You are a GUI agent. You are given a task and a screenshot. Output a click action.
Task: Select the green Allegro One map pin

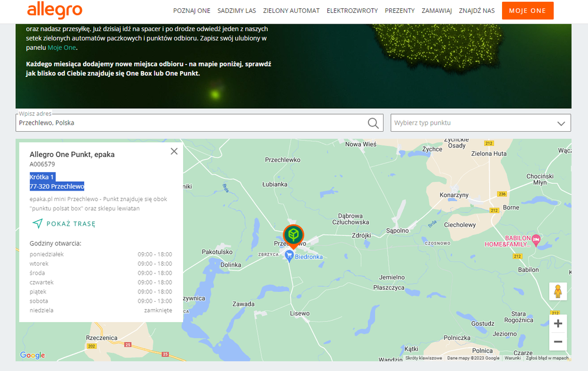point(293,236)
